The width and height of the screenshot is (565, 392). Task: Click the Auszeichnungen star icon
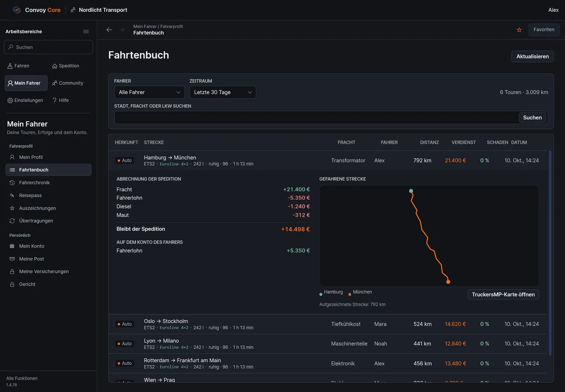click(12, 208)
